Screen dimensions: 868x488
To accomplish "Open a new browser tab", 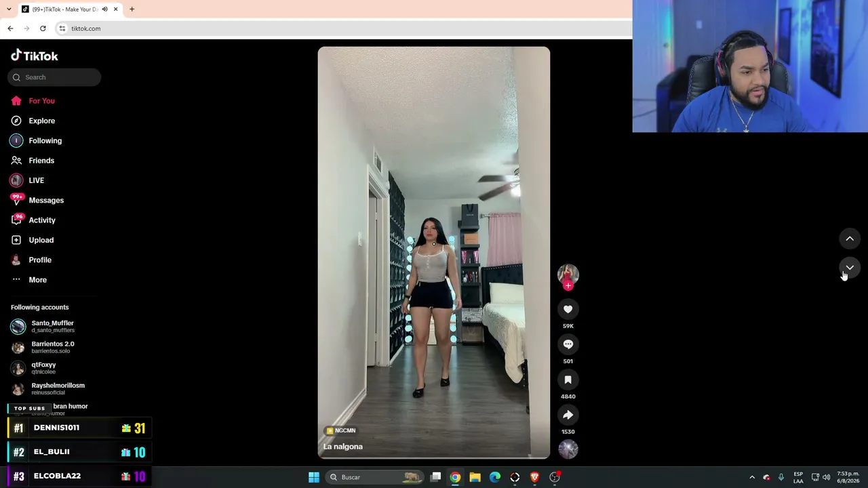I will coord(132,9).
